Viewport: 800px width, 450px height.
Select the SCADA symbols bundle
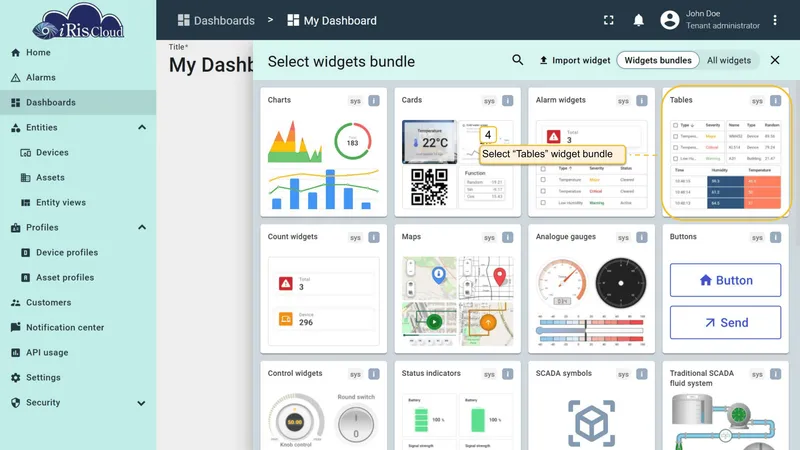point(591,406)
